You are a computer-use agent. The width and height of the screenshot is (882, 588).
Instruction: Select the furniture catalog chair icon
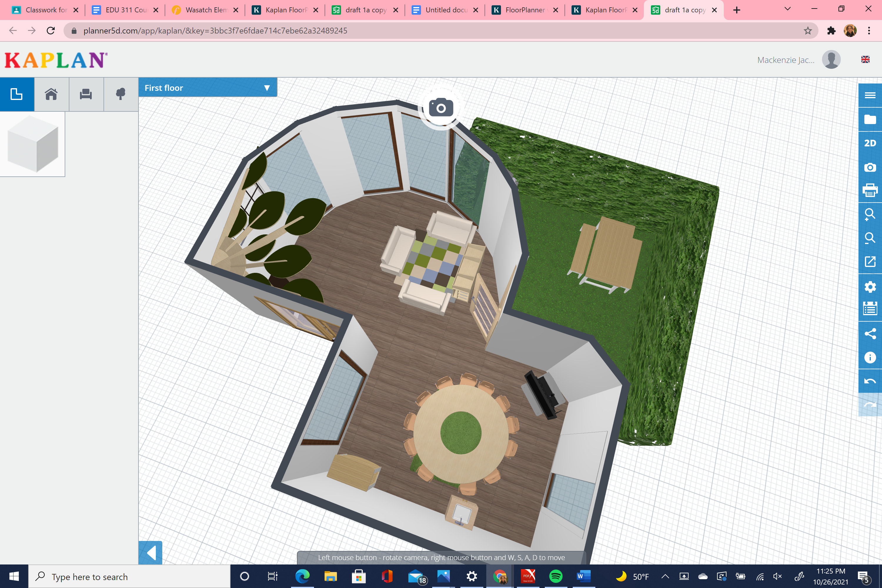coord(86,94)
